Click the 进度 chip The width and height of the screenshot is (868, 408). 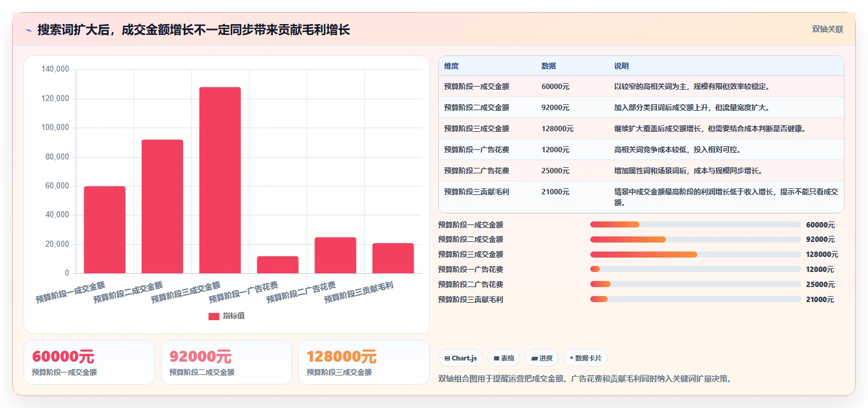pos(542,358)
